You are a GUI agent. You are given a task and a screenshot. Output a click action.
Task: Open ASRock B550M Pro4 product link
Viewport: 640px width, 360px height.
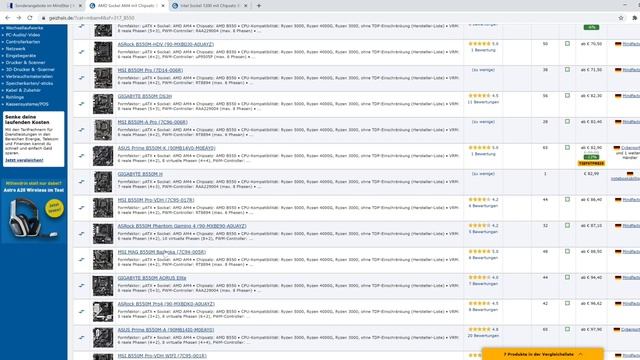[x=166, y=304]
